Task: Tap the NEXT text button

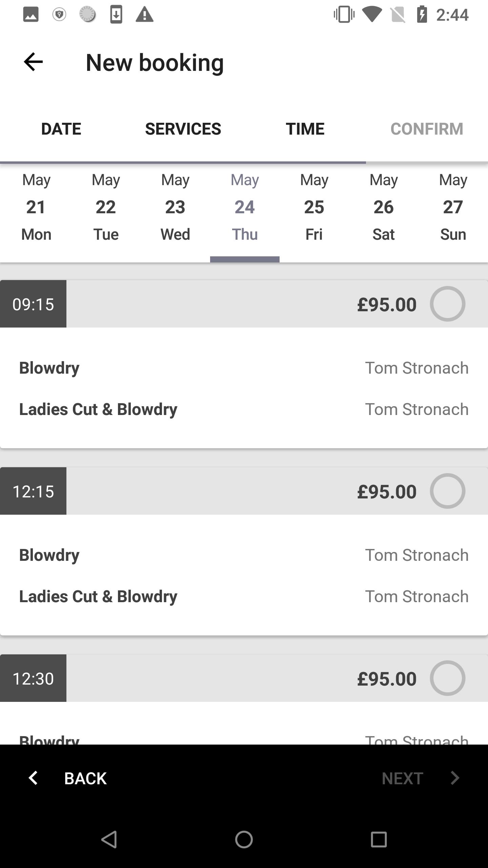Action: (403, 778)
